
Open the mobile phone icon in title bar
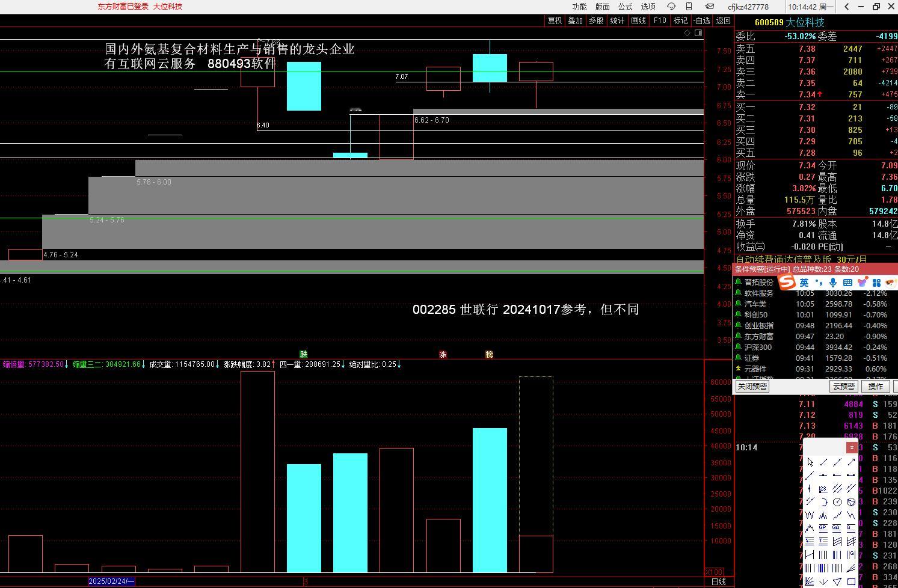point(689,7)
